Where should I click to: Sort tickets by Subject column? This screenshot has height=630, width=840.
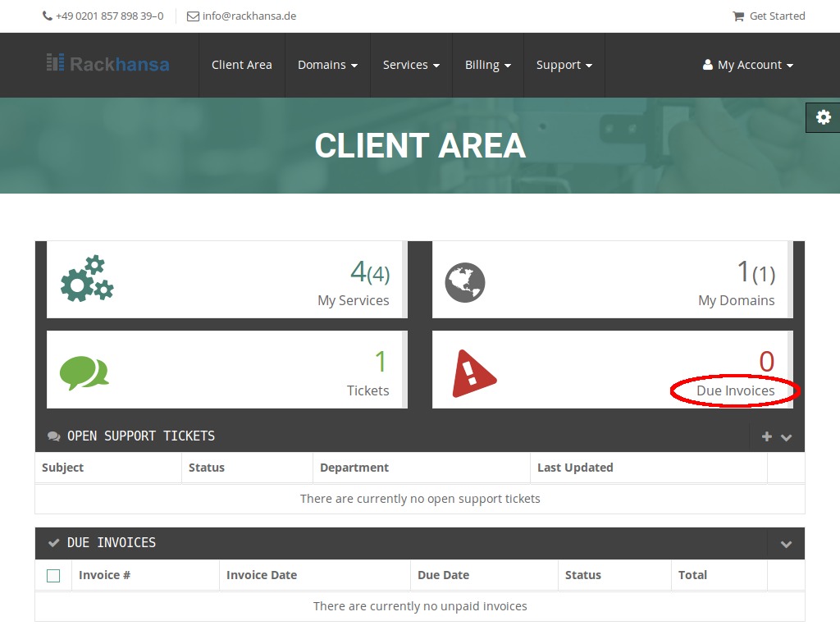point(62,468)
